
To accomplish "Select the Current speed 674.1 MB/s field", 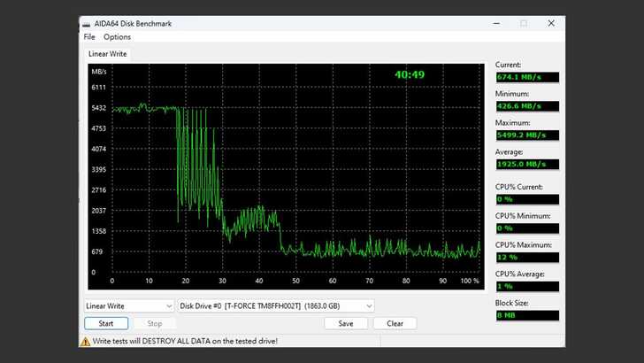I will point(527,77).
